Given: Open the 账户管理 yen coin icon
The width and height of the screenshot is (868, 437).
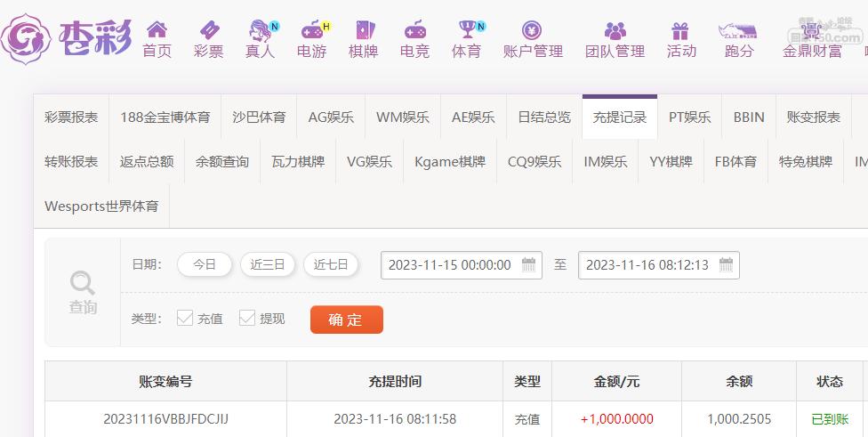Looking at the screenshot, I should click(532, 30).
